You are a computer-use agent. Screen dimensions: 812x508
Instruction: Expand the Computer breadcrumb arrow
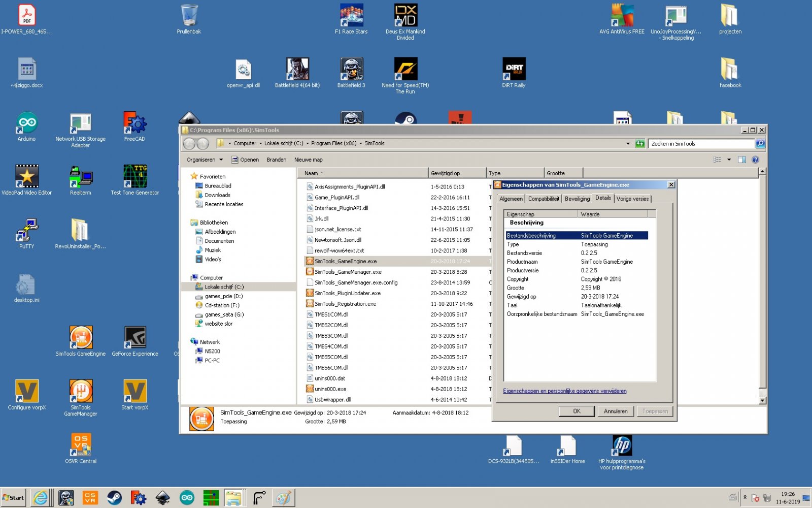click(x=260, y=144)
